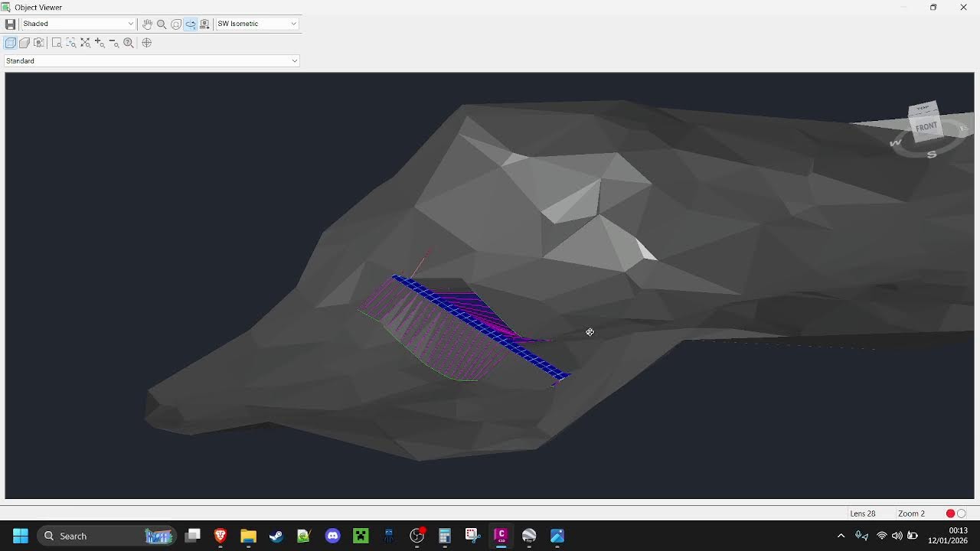Click the crosshair target set view icon
The height and width of the screenshot is (551, 980).
[147, 43]
